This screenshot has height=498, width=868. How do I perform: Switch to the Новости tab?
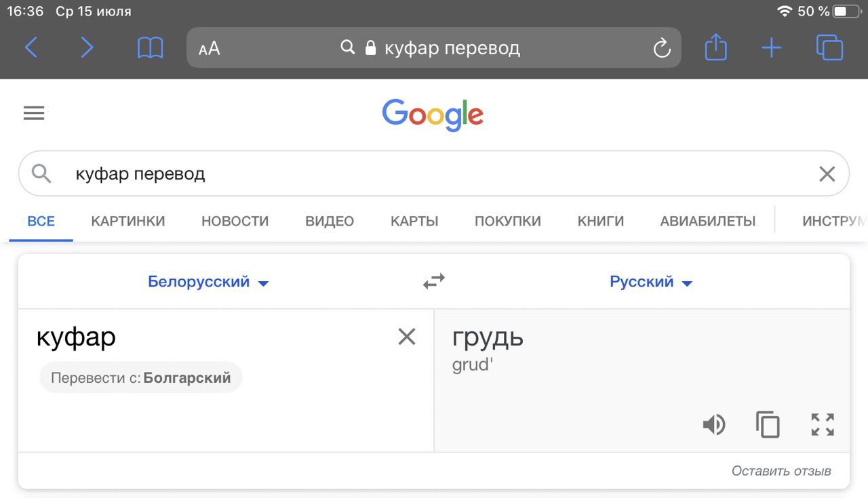235,221
